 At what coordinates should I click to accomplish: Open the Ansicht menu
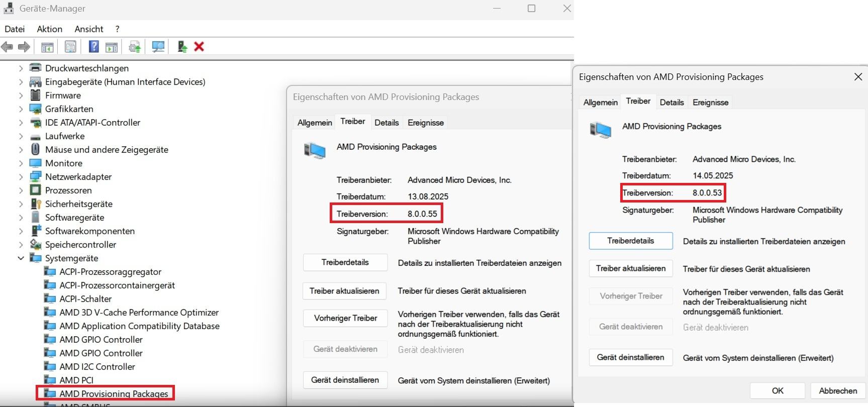[88, 29]
